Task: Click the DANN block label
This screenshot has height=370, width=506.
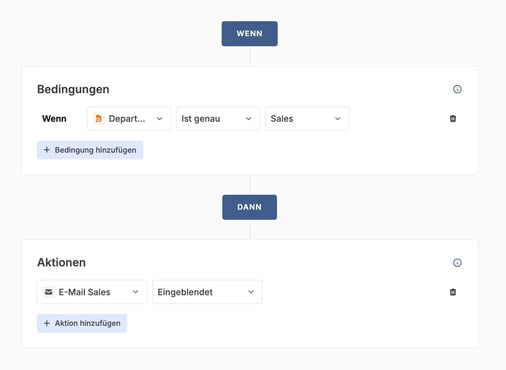Action: [x=249, y=207]
